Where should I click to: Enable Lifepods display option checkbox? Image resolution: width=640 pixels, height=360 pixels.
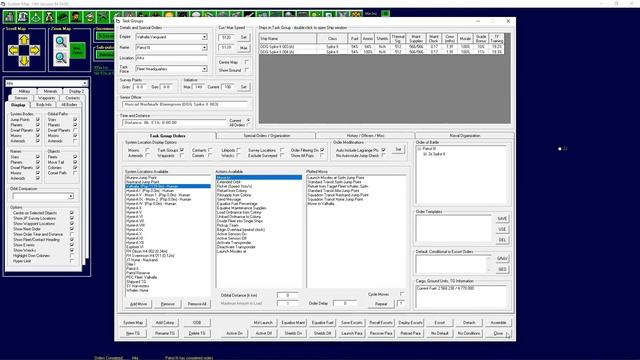[x=238, y=150]
